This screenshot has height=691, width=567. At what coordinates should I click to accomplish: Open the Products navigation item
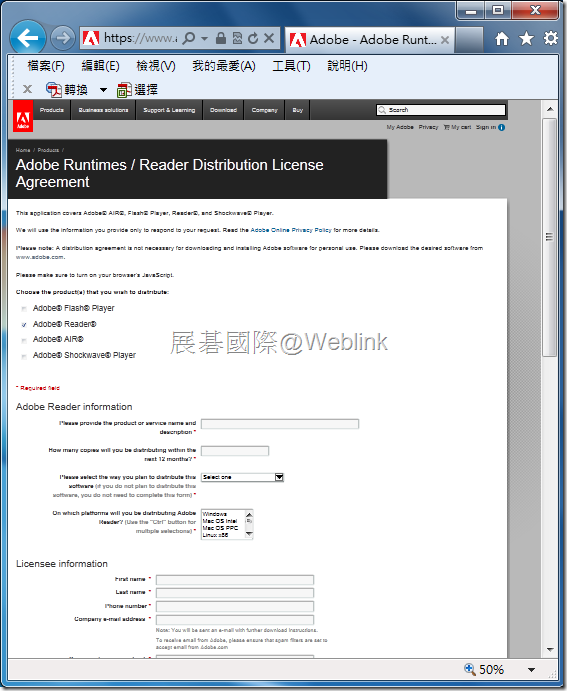[x=52, y=110]
